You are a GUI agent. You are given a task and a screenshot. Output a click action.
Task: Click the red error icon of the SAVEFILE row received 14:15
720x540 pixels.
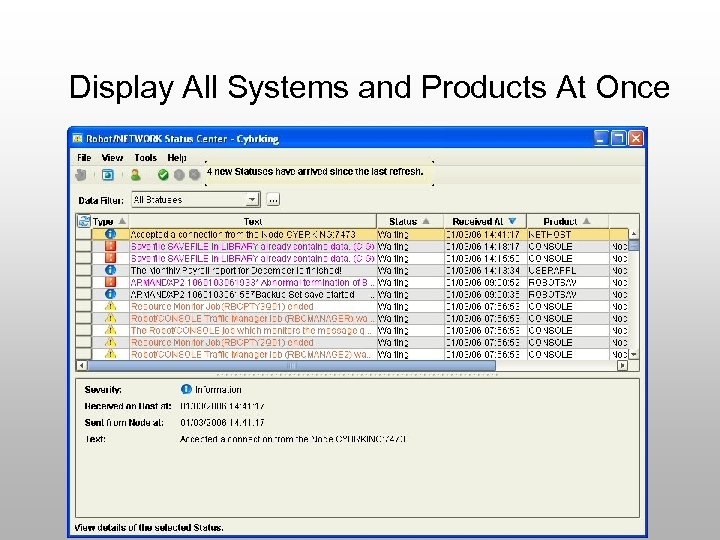tap(110, 258)
